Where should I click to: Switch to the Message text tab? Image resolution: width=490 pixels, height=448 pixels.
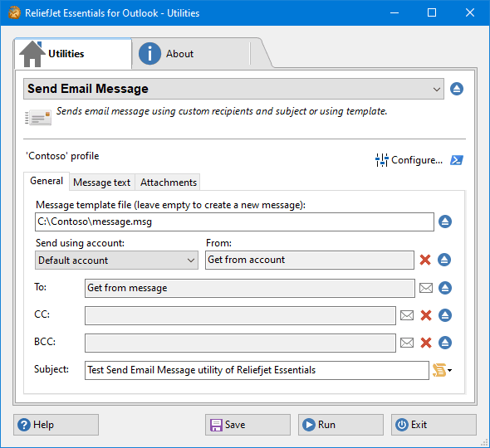pyautogui.click(x=102, y=183)
